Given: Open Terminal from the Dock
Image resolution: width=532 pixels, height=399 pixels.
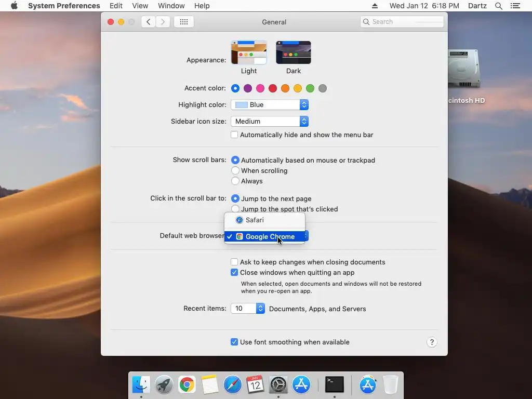Looking at the screenshot, I should click(x=334, y=384).
